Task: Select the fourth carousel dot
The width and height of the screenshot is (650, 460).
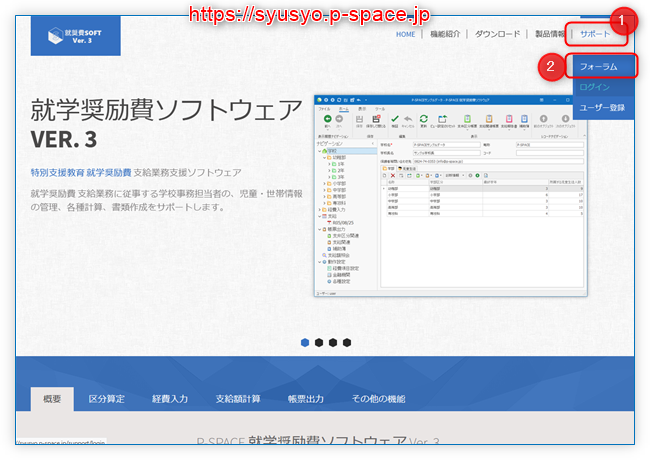Action: [x=347, y=343]
